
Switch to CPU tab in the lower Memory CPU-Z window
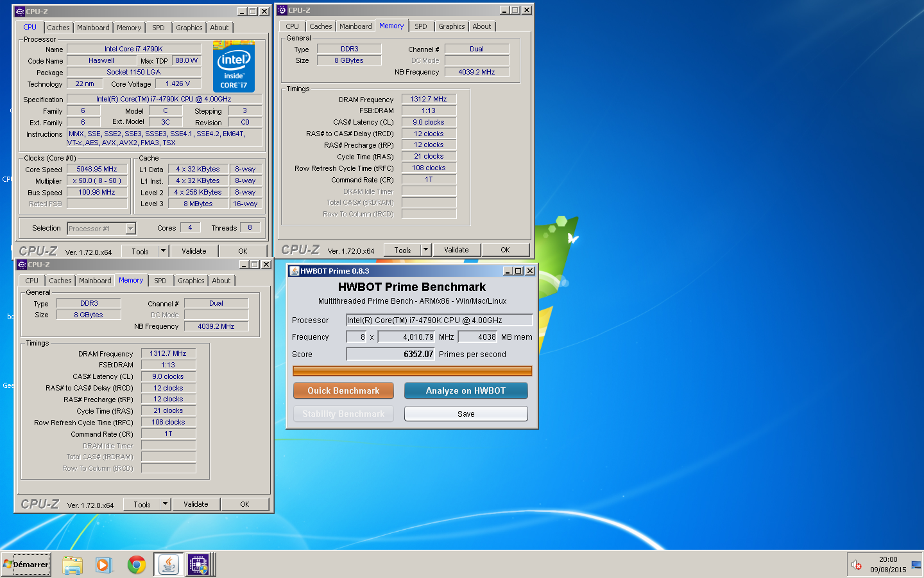(x=32, y=281)
